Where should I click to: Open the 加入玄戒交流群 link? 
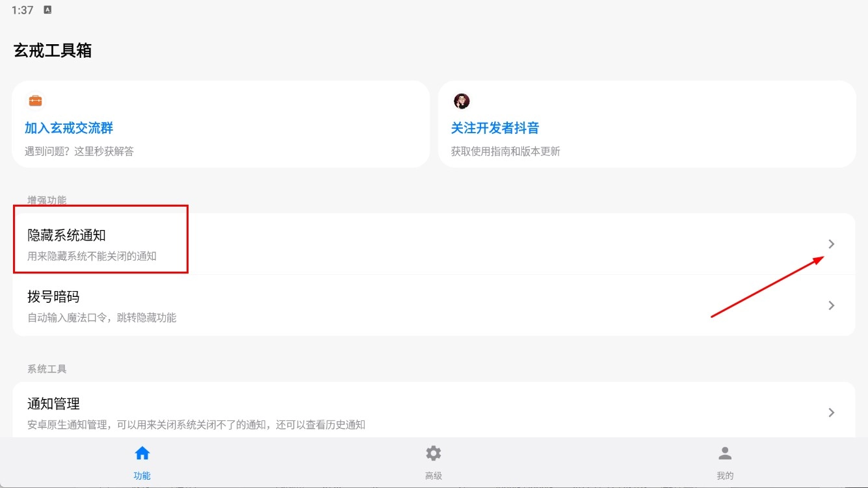69,128
